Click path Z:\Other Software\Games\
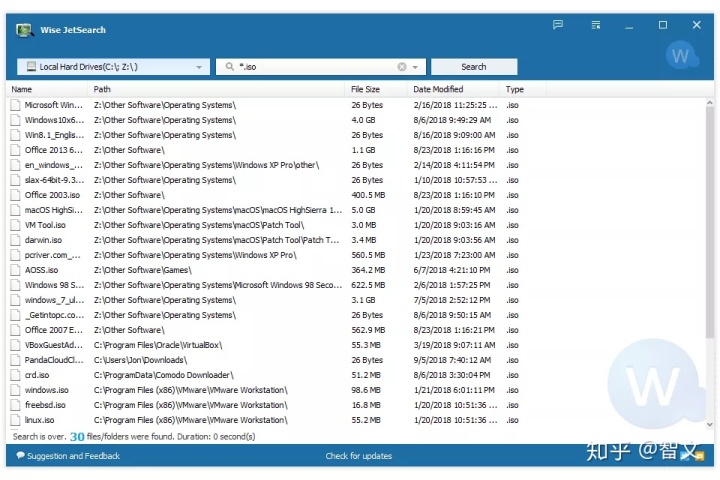 tap(142, 270)
